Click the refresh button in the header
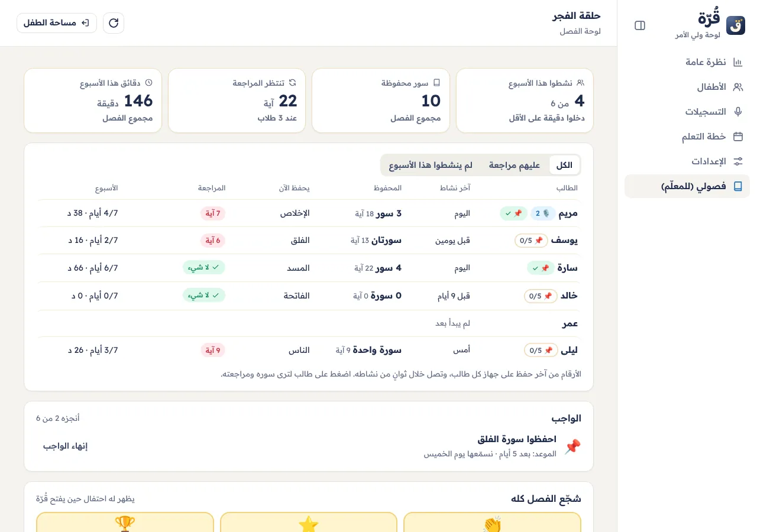Screen dimensions: 757x532 (x=114, y=23)
